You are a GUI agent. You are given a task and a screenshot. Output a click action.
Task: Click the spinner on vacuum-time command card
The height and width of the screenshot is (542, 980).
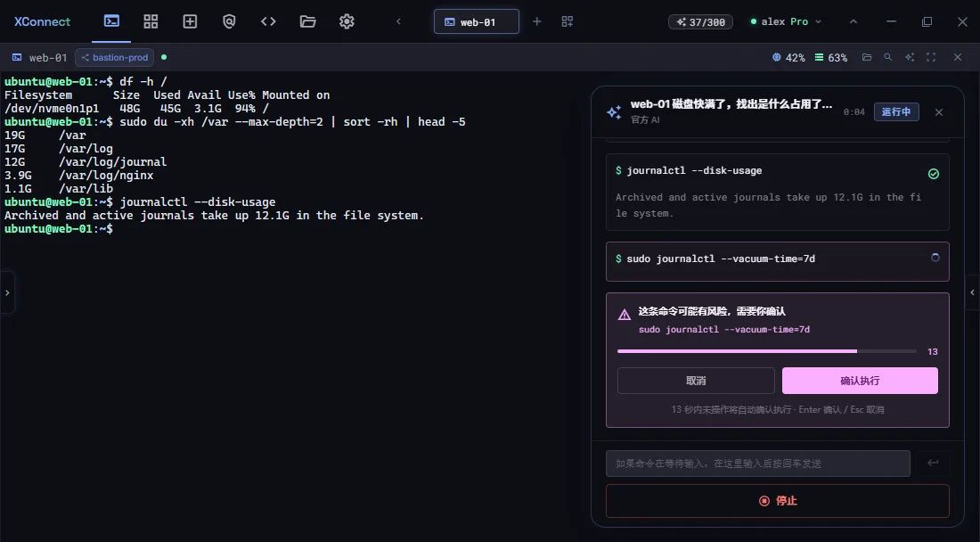pyautogui.click(x=935, y=258)
